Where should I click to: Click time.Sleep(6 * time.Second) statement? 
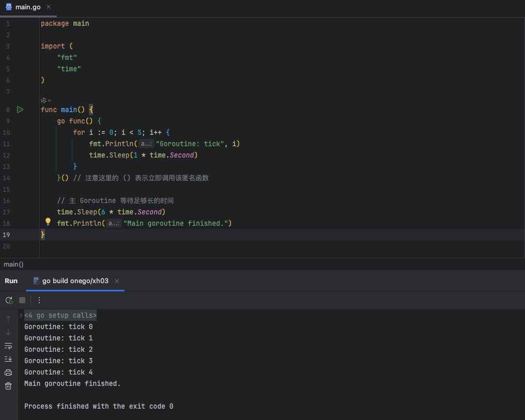(111, 212)
